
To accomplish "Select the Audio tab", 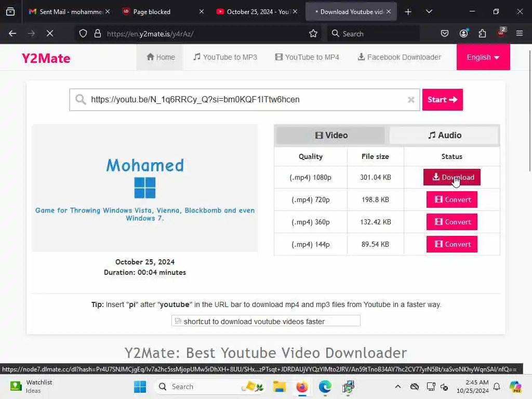I will (x=445, y=135).
